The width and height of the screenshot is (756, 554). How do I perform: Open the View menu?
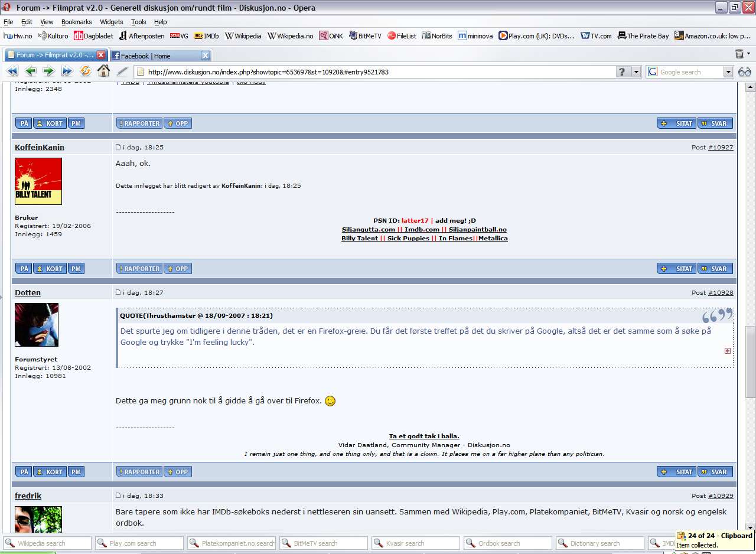tap(47, 22)
